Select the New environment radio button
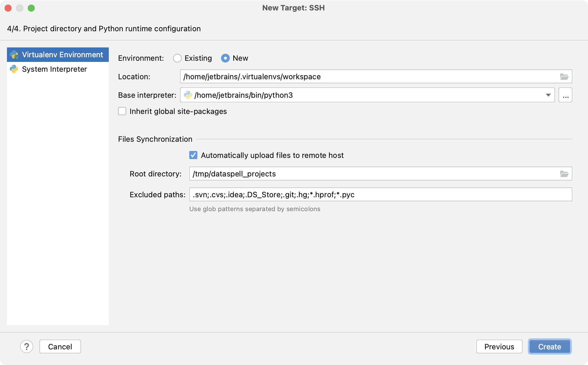 [x=225, y=58]
